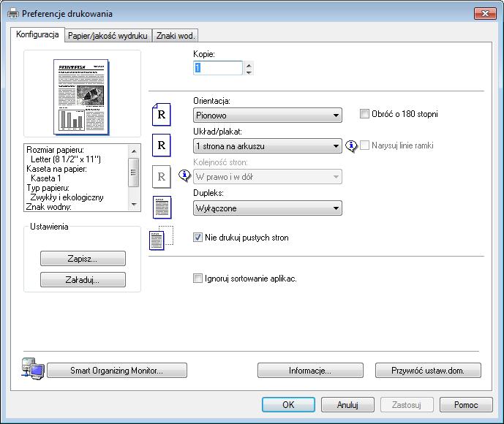Click the portrait orientation page icon

(162, 114)
